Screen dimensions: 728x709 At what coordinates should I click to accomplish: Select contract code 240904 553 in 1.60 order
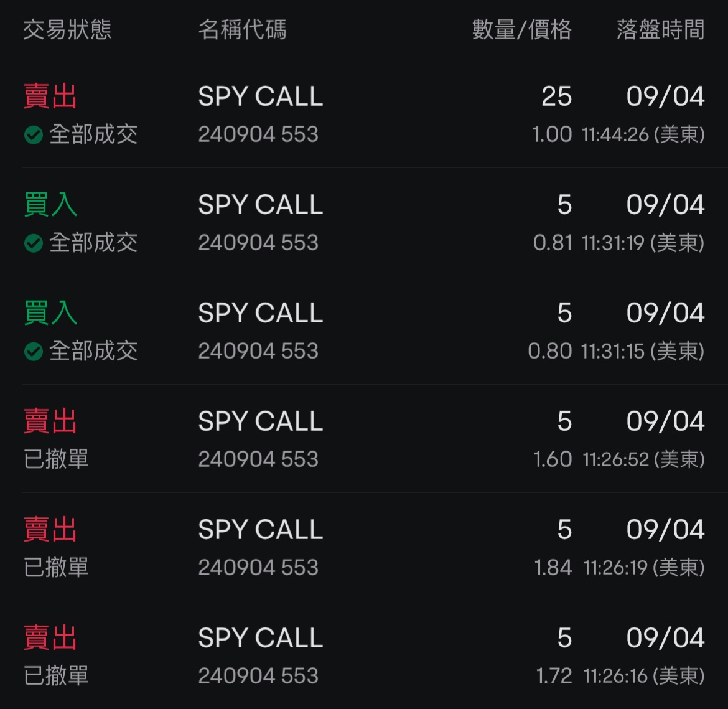tap(258, 459)
